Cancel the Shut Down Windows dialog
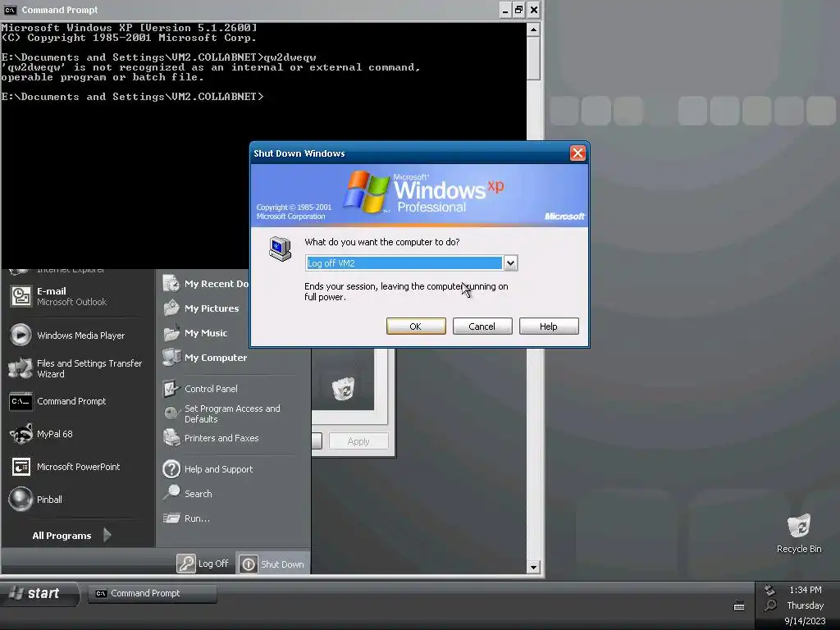The width and height of the screenshot is (840, 630). point(482,326)
